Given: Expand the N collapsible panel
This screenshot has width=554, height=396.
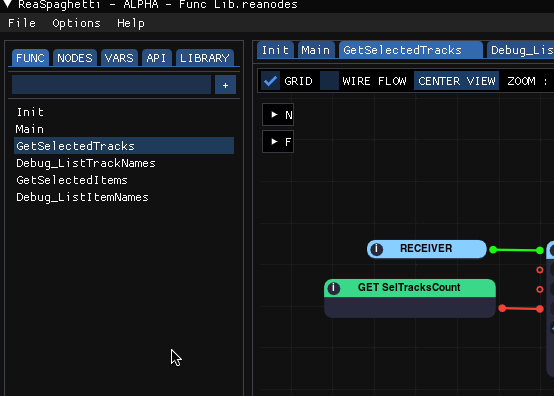Looking at the screenshot, I should point(278,114).
